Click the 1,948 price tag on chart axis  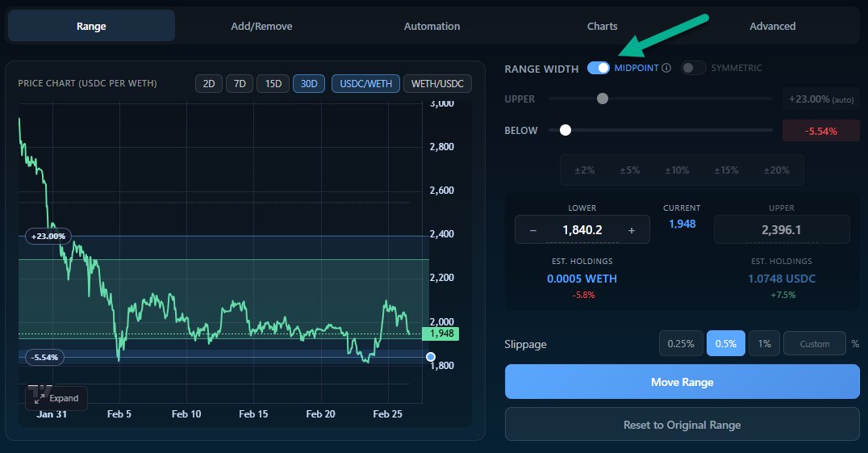pyautogui.click(x=440, y=333)
